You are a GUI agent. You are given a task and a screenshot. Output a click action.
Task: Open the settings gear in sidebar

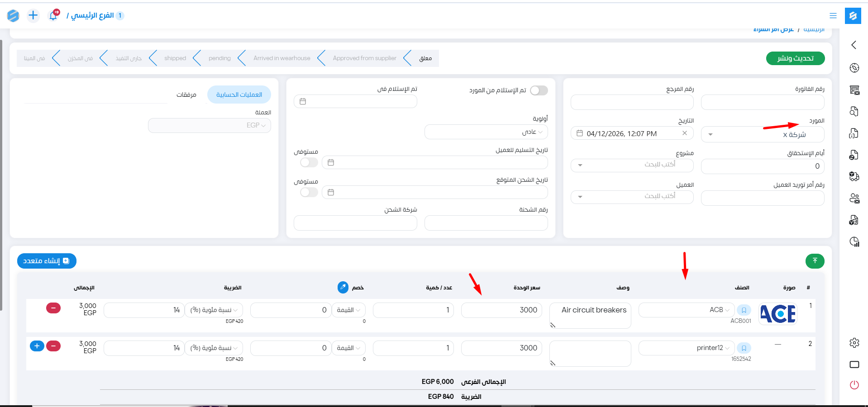click(x=854, y=343)
